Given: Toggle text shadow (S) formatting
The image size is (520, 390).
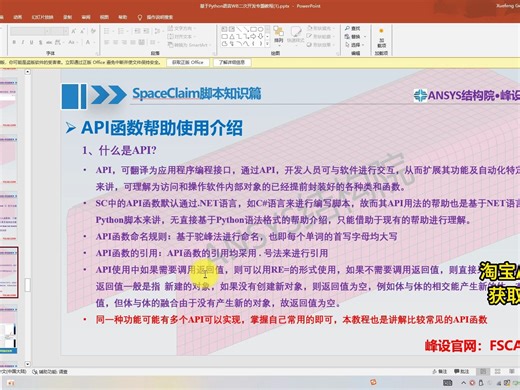Looking at the screenshot, I should pyautogui.click(x=40, y=42).
